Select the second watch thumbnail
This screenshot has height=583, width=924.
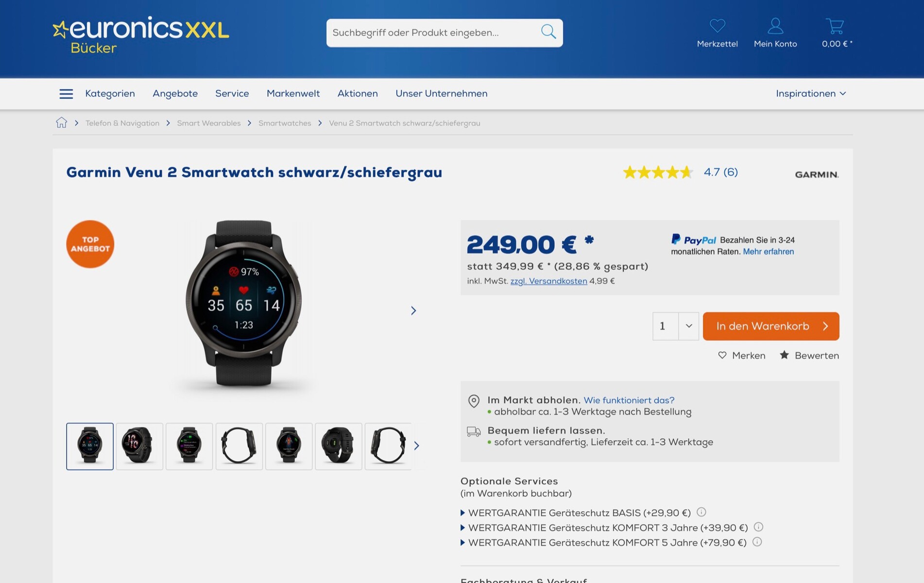coord(139,446)
